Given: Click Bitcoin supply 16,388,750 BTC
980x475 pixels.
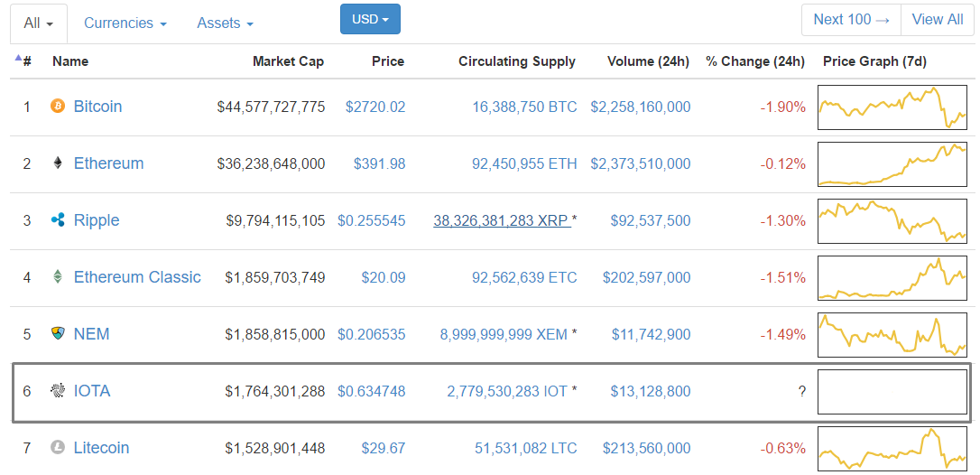Looking at the screenshot, I should pyautogui.click(x=524, y=107).
